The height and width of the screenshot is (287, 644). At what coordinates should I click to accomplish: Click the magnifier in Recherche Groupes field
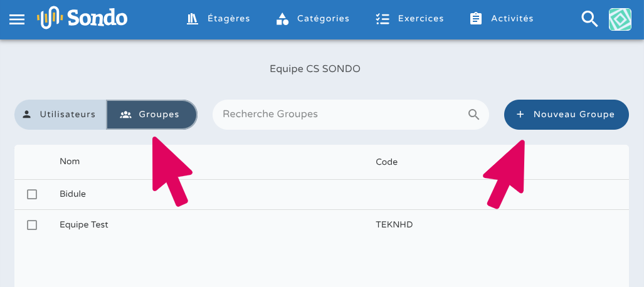473,114
